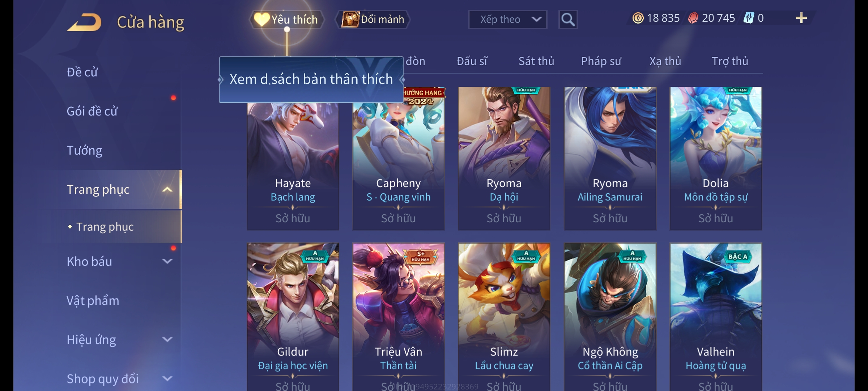Expand the Kho báu sidebar section
Screen dimensions: 868x391
coord(167,261)
